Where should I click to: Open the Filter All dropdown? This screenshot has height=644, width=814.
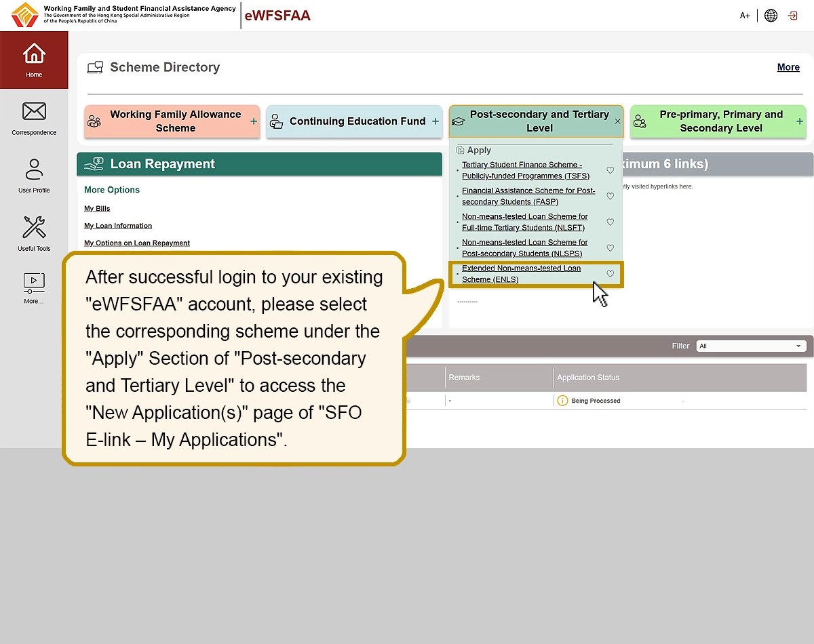[751, 346]
